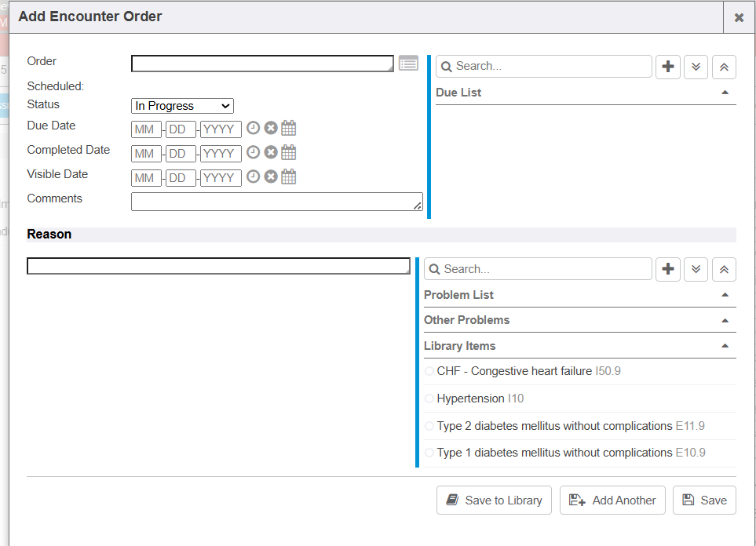Open the order list picker icon

click(x=408, y=64)
